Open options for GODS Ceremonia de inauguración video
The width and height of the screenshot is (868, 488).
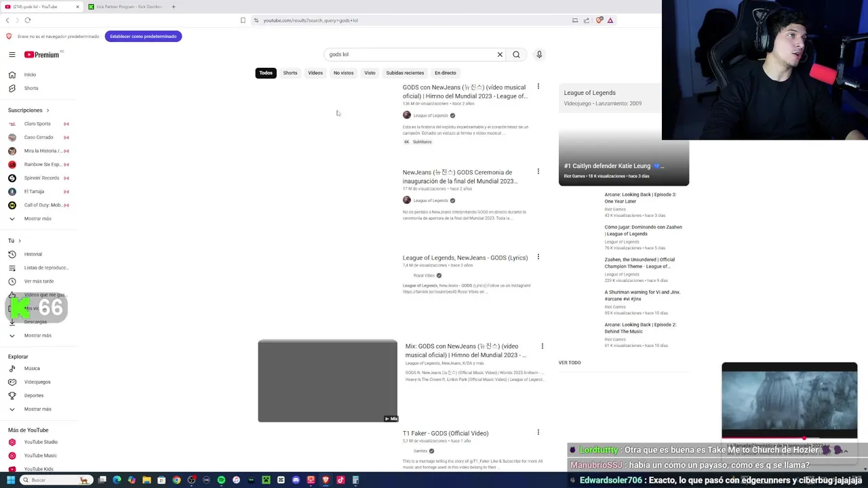(538, 171)
